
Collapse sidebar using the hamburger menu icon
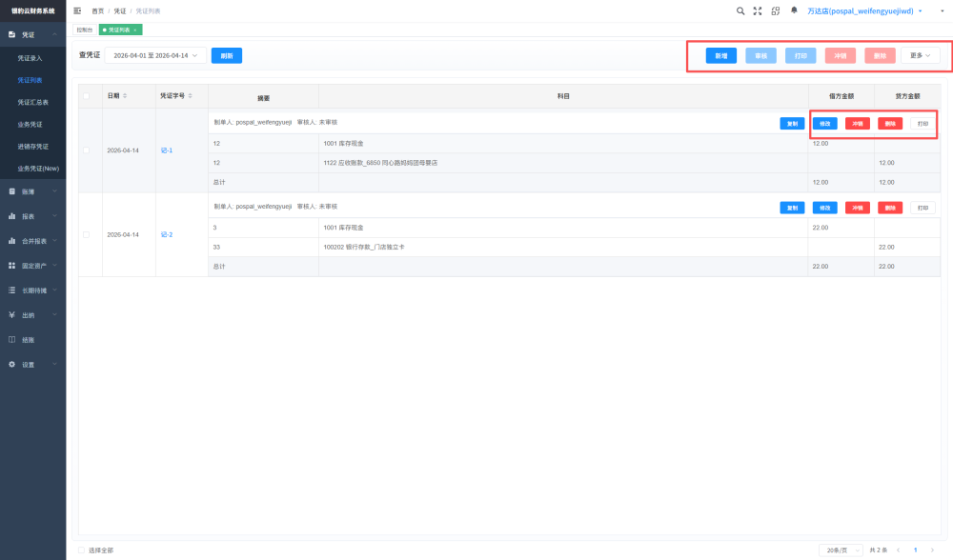77,10
